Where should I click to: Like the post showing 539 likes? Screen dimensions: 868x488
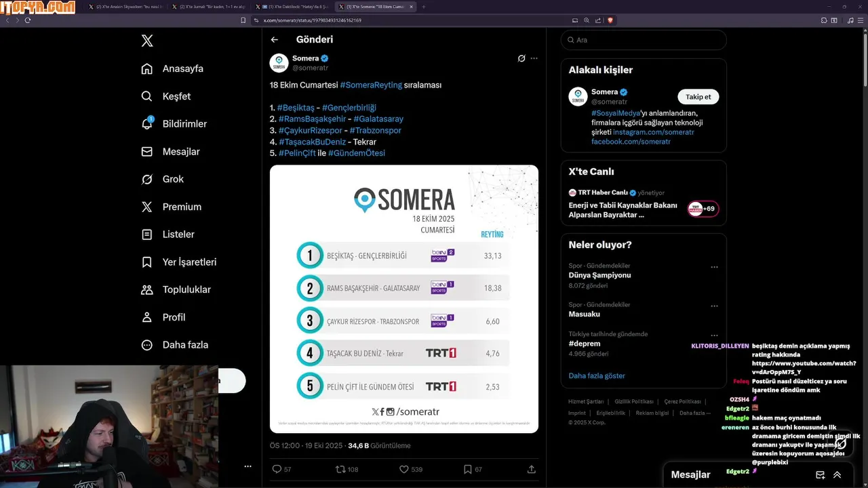pos(403,469)
